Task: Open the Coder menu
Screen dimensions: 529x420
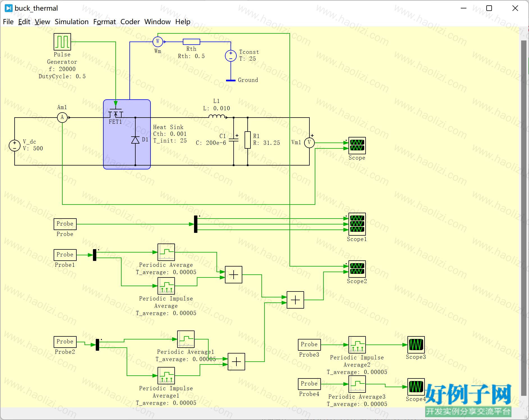Action: click(130, 22)
